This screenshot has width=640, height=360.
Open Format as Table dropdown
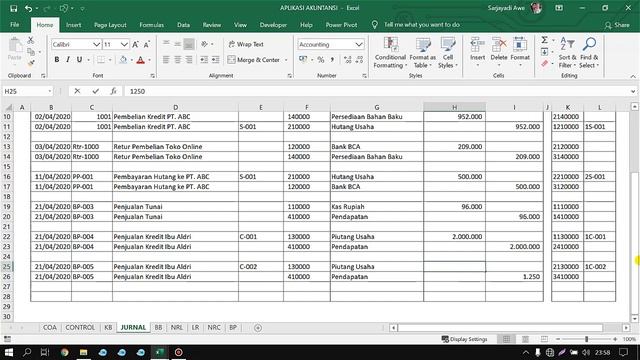pyautogui.click(x=422, y=53)
